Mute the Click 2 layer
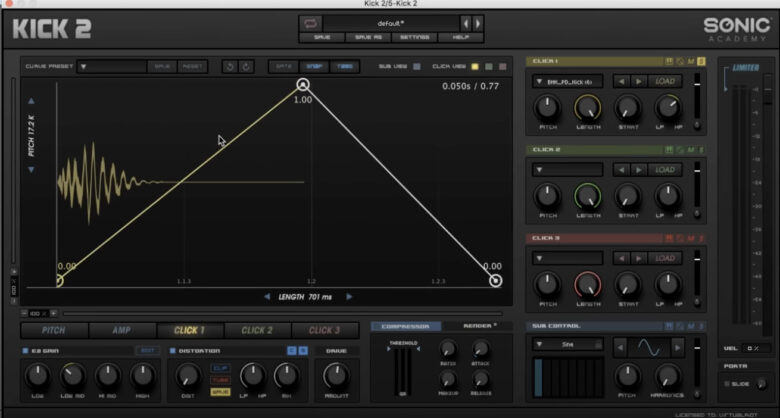Image resolution: width=780 pixels, height=418 pixels. click(691, 150)
